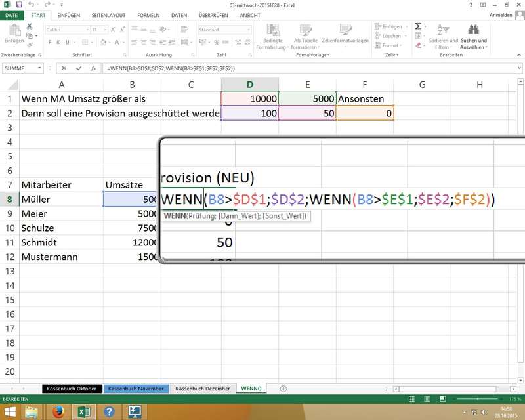Click the Suchen und Auswählen binoculars
This screenshot has width=525, height=420.
473,36
